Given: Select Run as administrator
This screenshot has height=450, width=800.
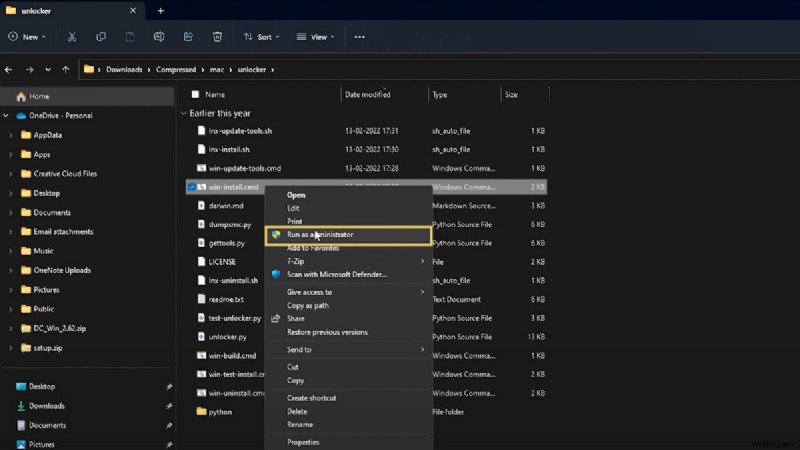Looking at the screenshot, I should point(348,235).
